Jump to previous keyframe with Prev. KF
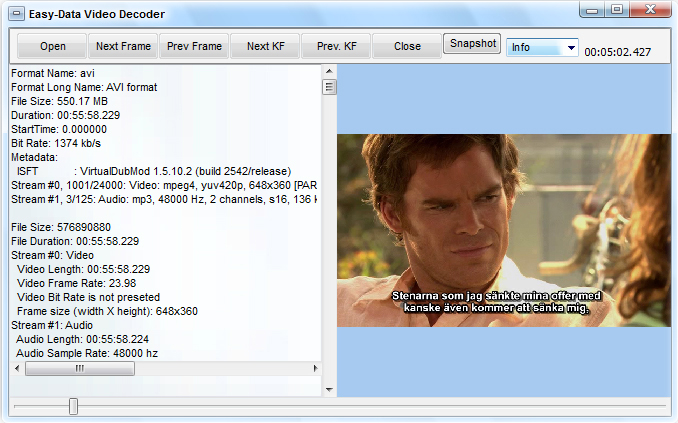 [x=336, y=46]
